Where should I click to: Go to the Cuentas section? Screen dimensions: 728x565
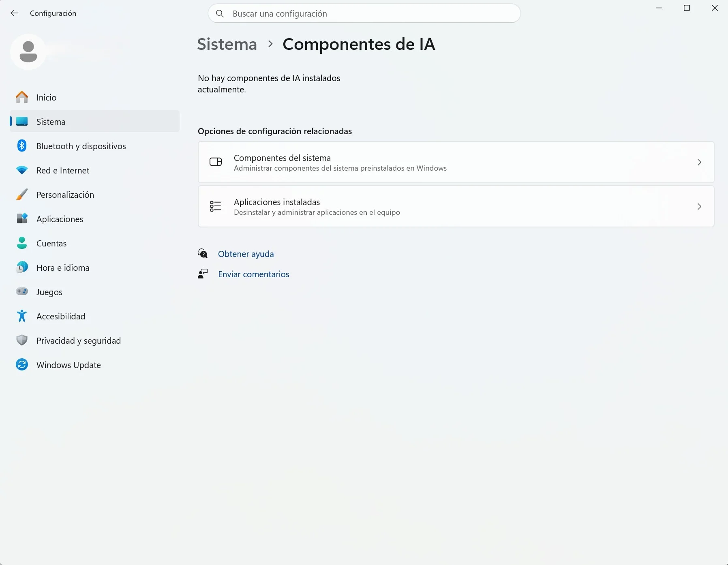click(94, 243)
